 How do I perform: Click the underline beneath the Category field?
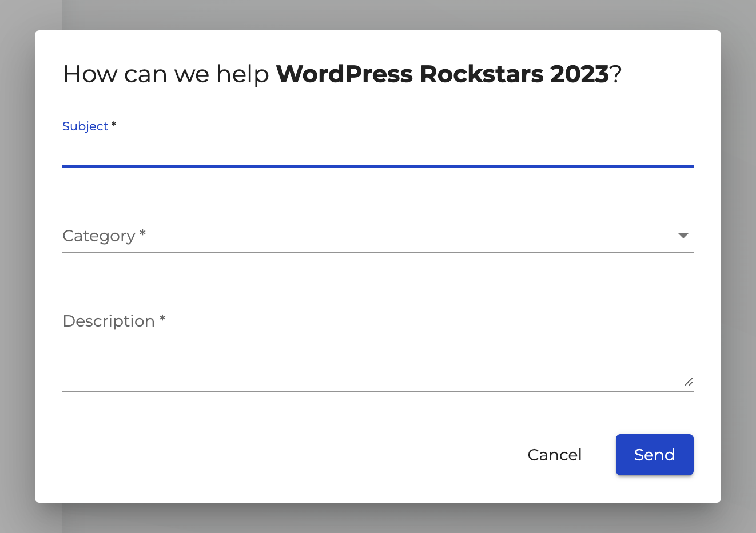(377, 252)
